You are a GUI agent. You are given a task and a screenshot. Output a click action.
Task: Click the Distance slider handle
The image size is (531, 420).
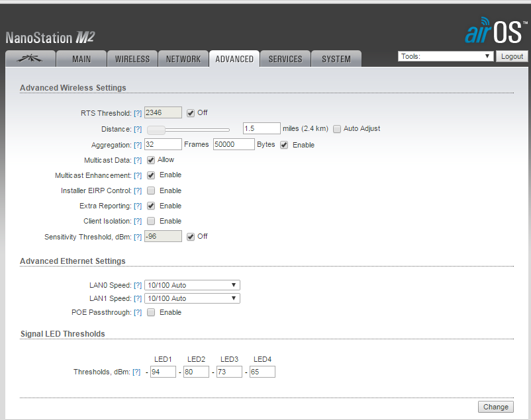pos(156,130)
